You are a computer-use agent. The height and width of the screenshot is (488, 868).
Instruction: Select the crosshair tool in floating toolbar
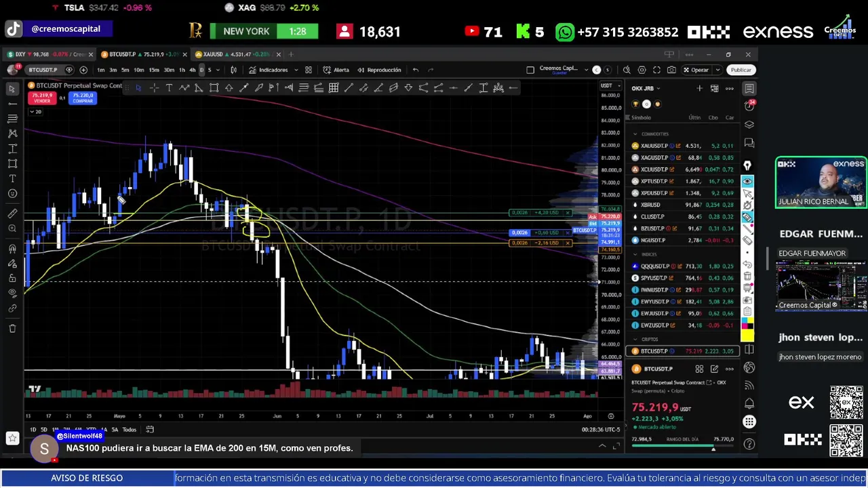point(154,87)
